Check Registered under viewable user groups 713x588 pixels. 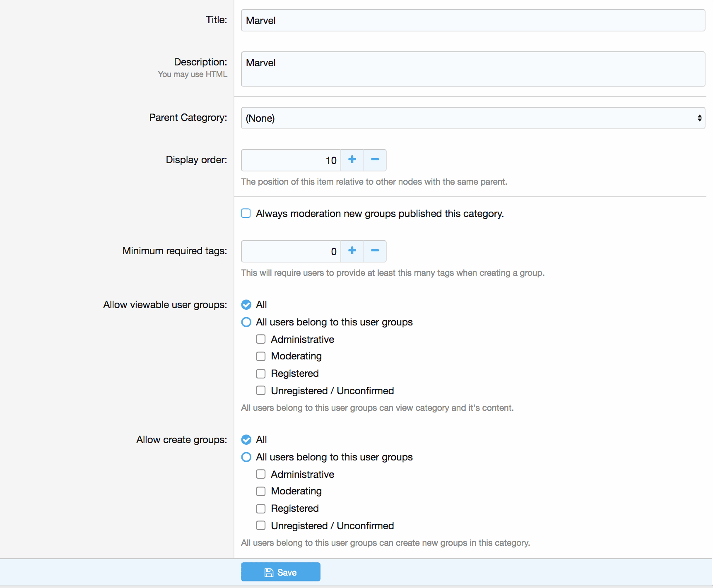click(261, 374)
